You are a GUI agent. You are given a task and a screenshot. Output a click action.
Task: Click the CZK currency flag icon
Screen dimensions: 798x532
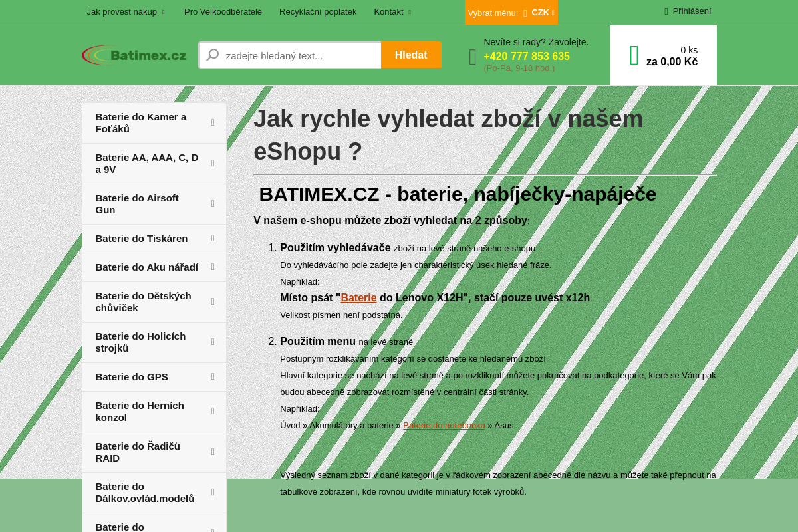pos(523,12)
